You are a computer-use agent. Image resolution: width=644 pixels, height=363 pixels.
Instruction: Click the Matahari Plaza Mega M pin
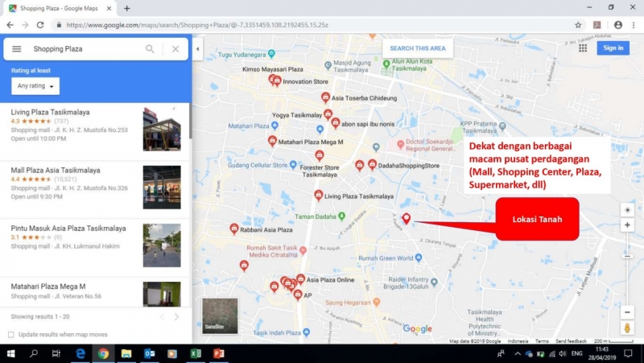272,141
